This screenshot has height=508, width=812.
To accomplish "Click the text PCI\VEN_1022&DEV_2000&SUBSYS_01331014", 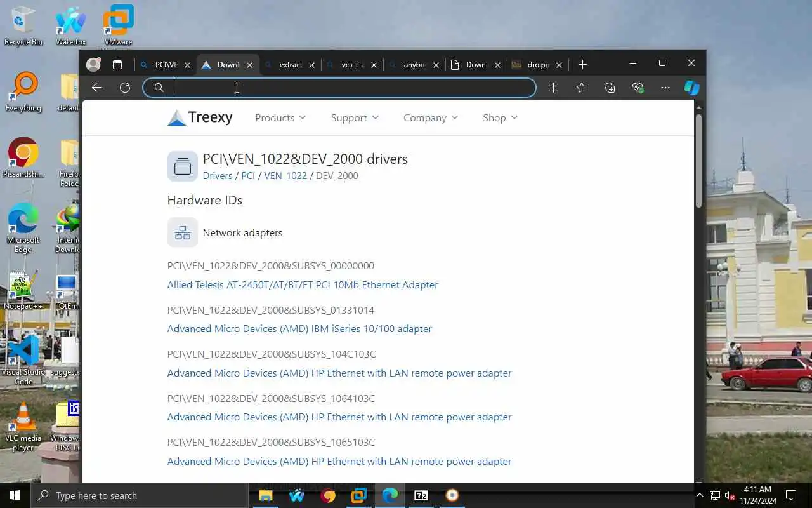I will pyautogui.click(x=271, y=310).
